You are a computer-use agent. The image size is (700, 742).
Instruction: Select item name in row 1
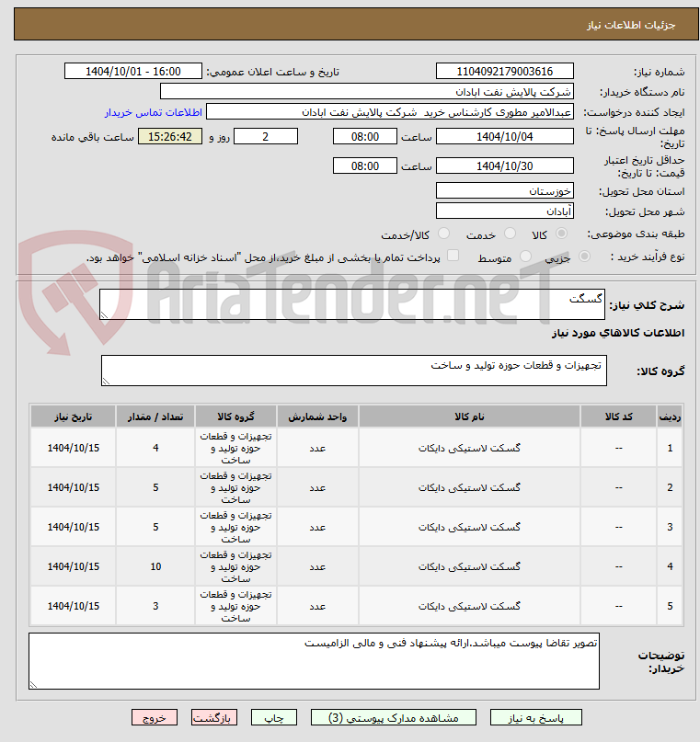point(469,448)
